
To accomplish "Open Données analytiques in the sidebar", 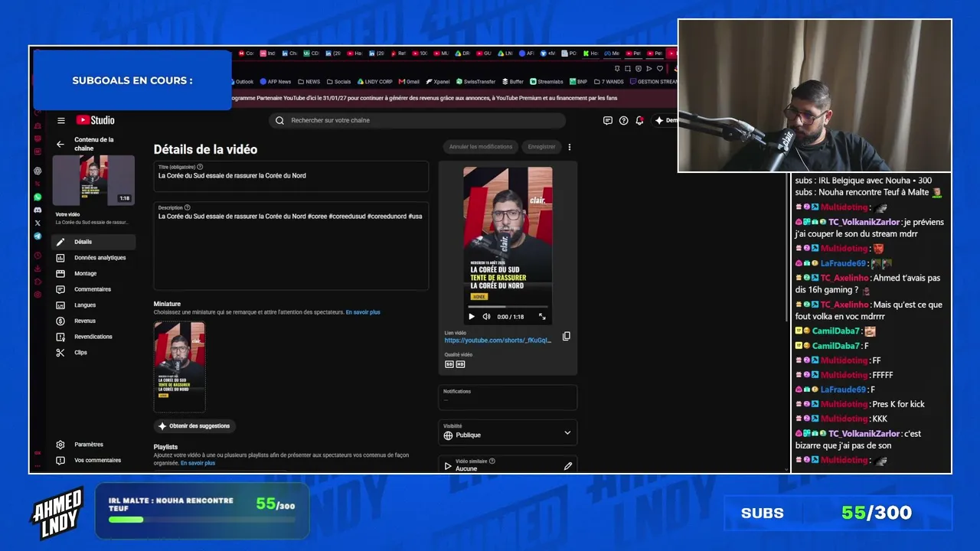I will coord(93,258).
